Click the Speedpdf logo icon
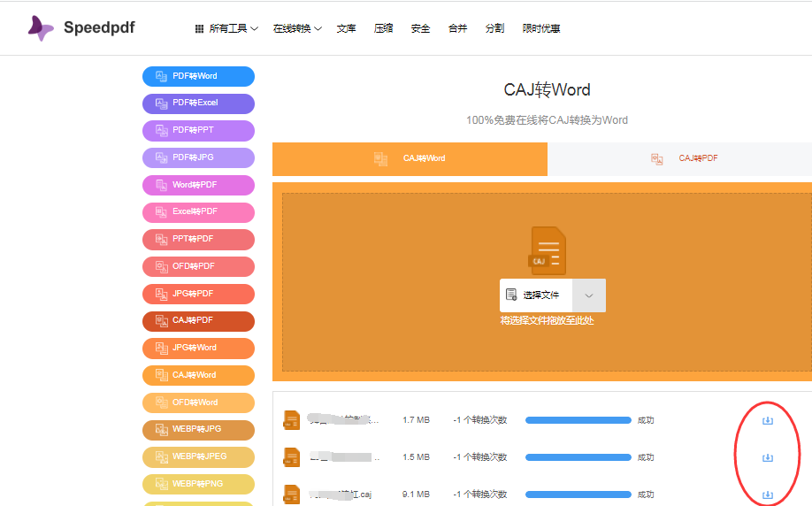Image resolution: width=812 pixels, height=506 pixels. [41, 28]
